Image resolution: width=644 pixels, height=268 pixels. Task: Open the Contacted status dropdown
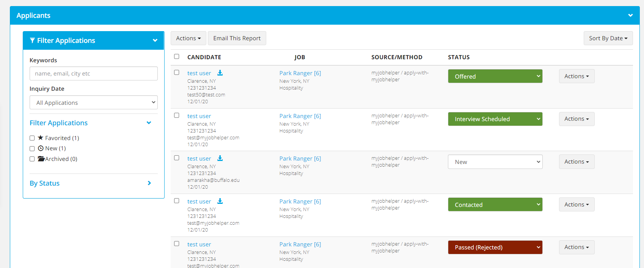(x=495, y=205)
